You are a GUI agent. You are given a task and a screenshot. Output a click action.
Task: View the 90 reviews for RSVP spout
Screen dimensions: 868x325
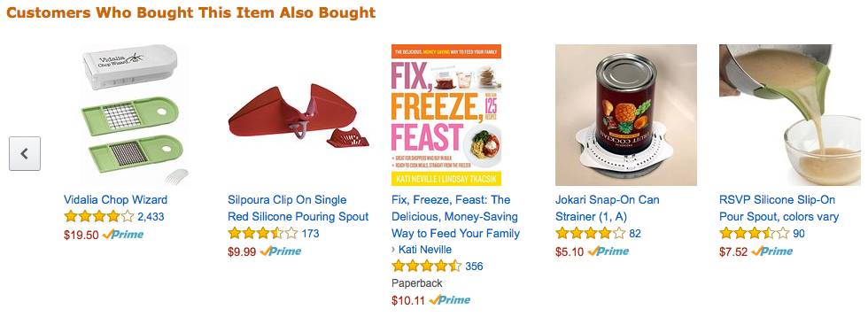(x=799, y=234)
